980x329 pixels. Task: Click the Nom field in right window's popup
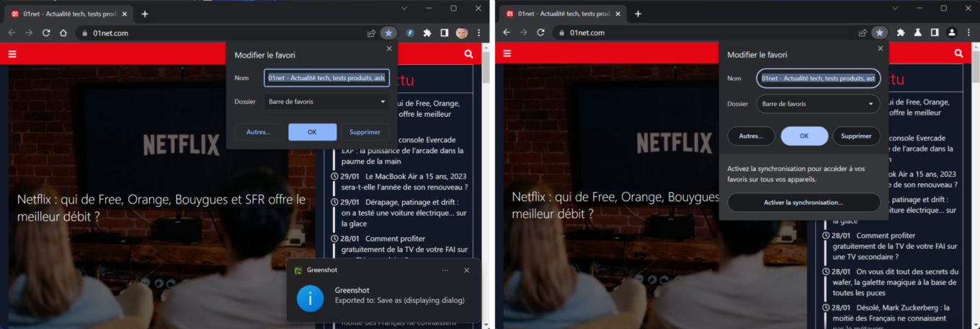[818, 78]
